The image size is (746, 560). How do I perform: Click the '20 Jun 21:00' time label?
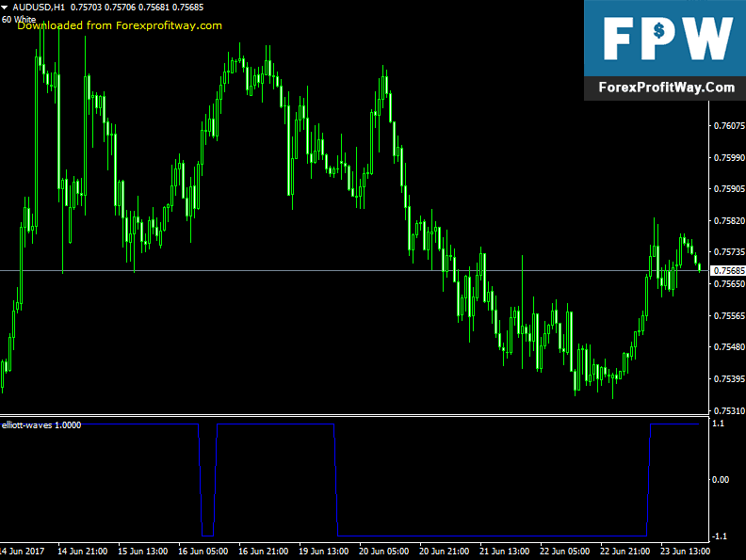(444, 552)
